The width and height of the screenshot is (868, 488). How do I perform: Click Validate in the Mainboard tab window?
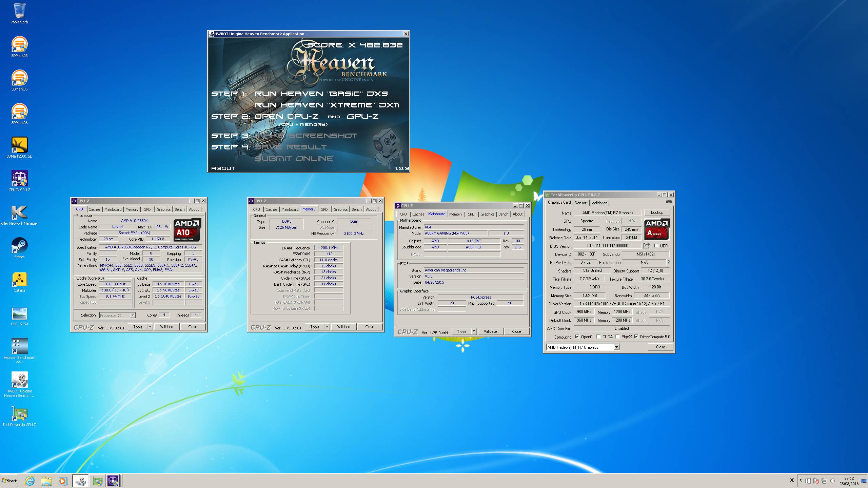pos(490,331)
